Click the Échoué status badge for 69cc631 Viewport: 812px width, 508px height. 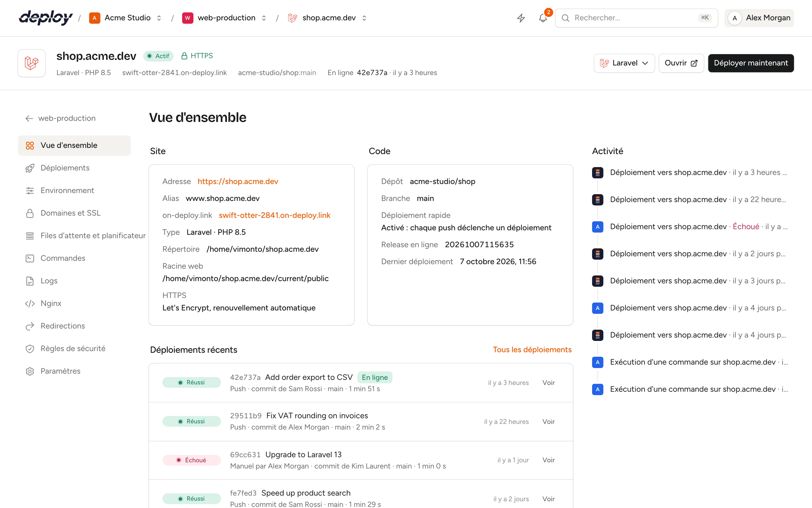click(x=192, y=460)
